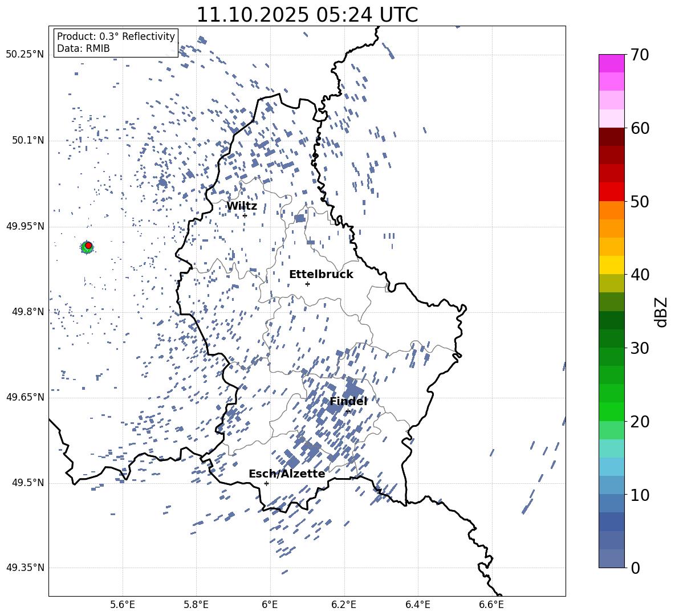675x616 pixels.
Task: Pick the bright green 20 dBZ colorbar swatch
Action: [x=611, y=411]
